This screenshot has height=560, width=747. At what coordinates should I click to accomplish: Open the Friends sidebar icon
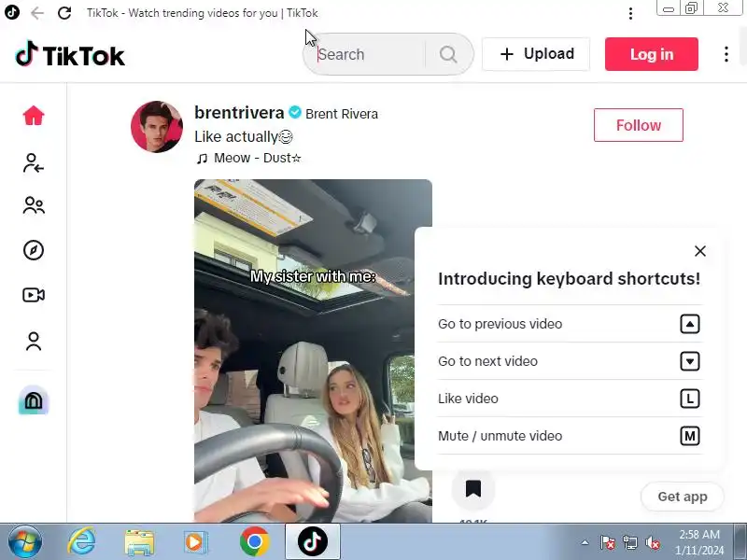34,205
